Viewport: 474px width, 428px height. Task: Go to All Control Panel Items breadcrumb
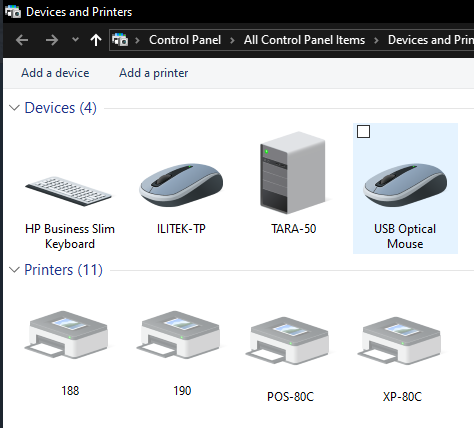(304, 40)
